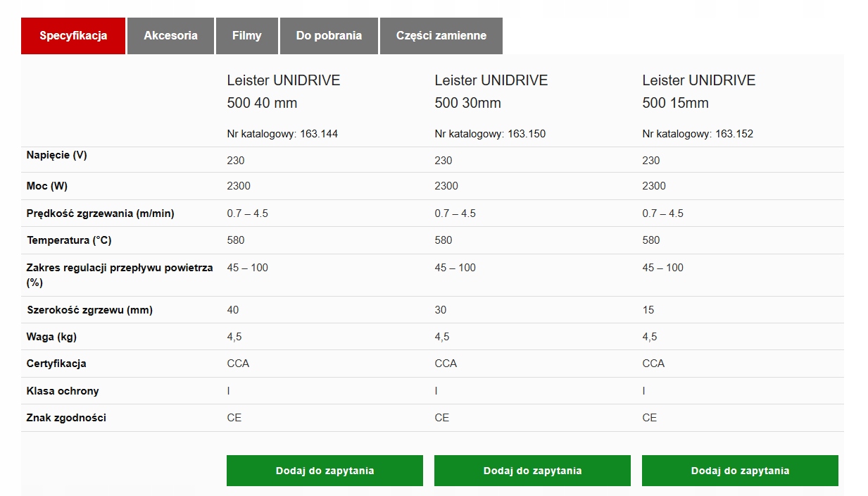Select the Filmy tab
Screen dimensions: 868x496
coord(246,36)
